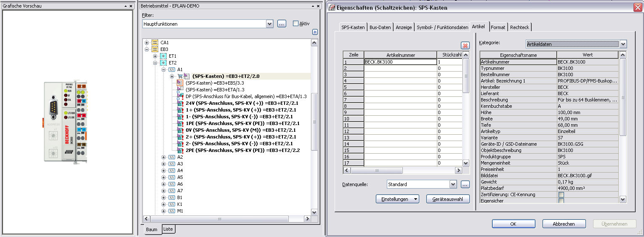
Task: Click the Artikelnummer field containing BECK.BK3100
Action: 400,62
